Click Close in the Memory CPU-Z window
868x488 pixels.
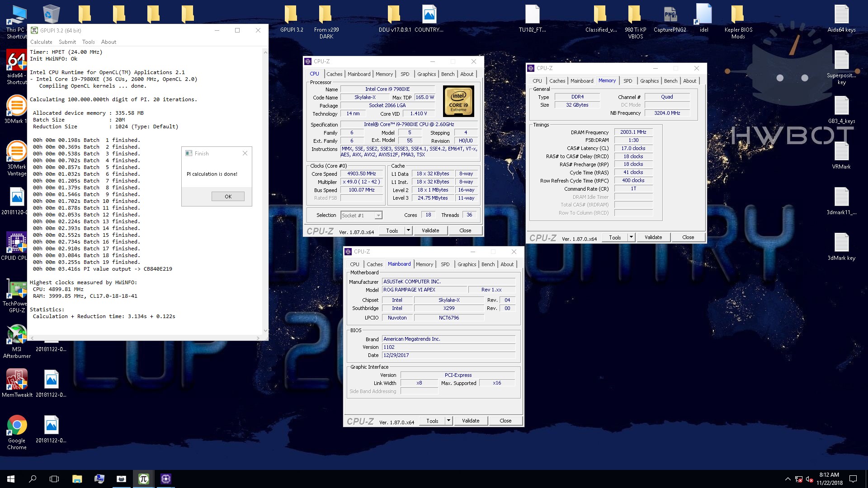tap(688, 237)
